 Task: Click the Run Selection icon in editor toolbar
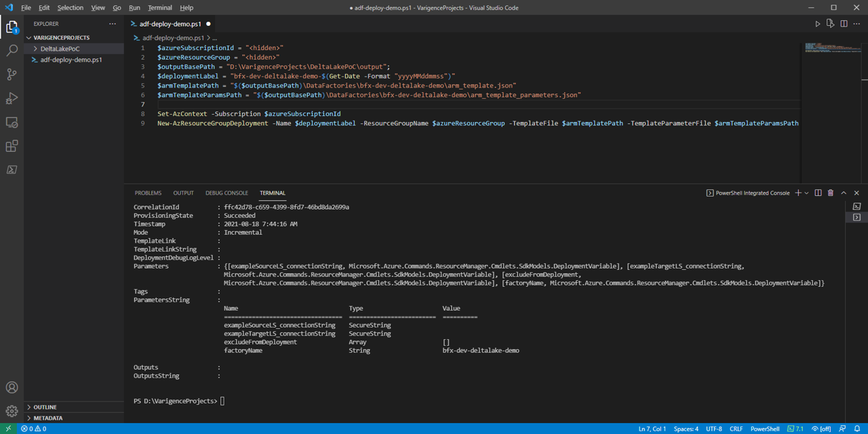831,24
